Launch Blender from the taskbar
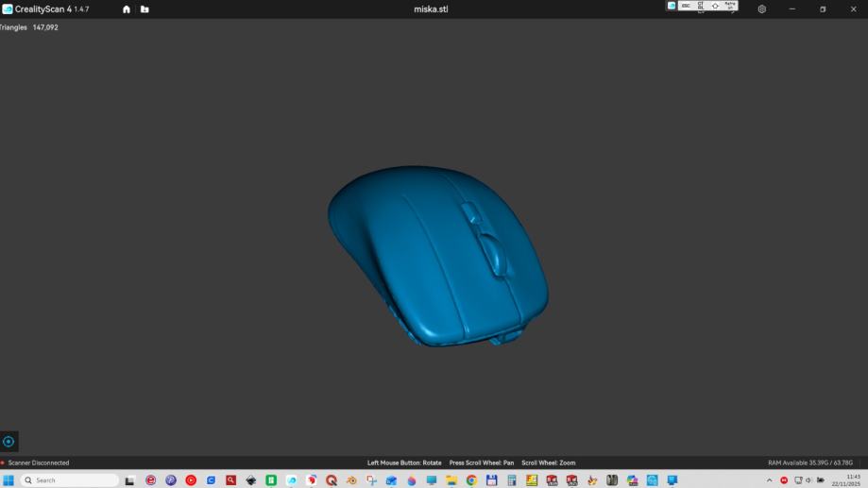Image resolution: width=868 pixels, height=488 pixels. [351, 480]
